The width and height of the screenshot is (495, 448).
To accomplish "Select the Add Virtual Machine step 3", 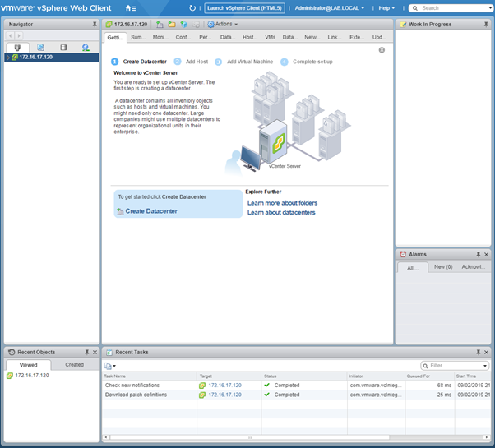I will click(x=244, y=62).
